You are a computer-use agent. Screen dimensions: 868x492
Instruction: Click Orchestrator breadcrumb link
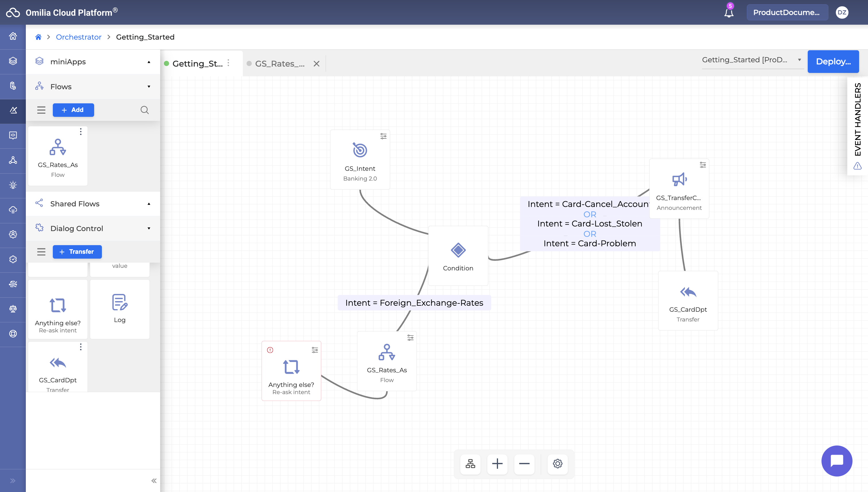(x=78, y=37)
